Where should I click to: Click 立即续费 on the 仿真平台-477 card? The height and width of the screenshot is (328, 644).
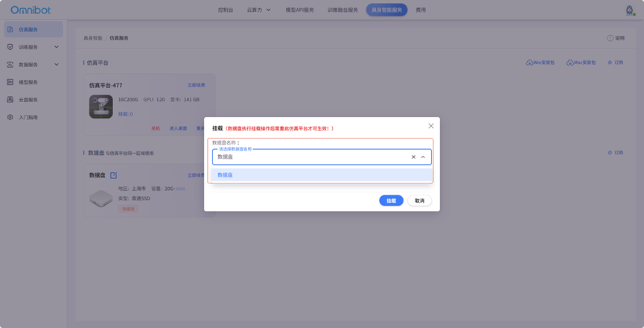pos(197,85)
